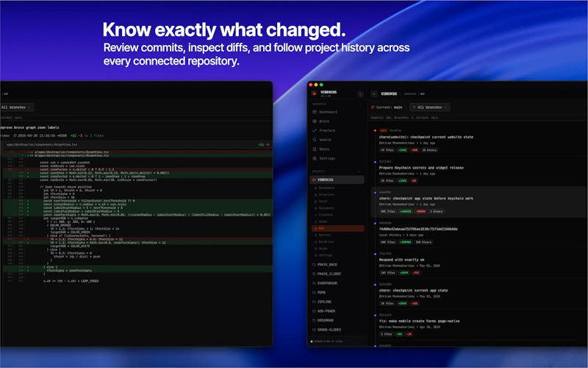Click the back arrow button in the header
Screen dimensions: 588x368
(374, 94)
